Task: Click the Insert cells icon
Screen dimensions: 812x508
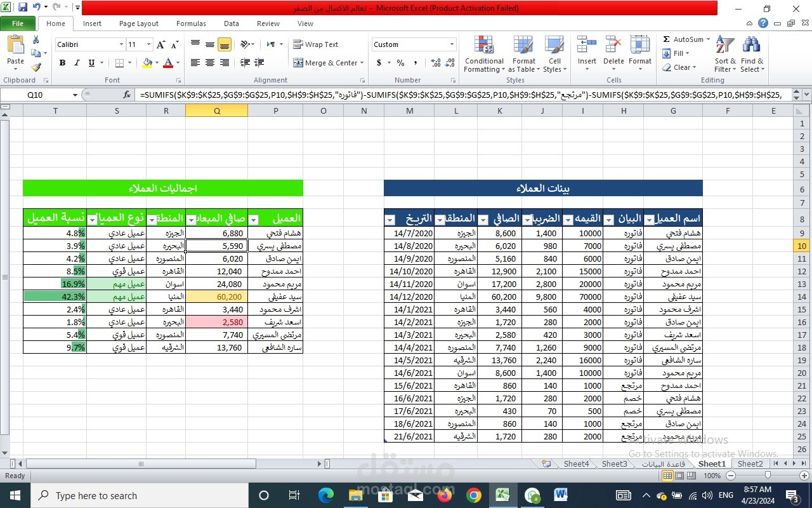Action: (x=587, y=44)
